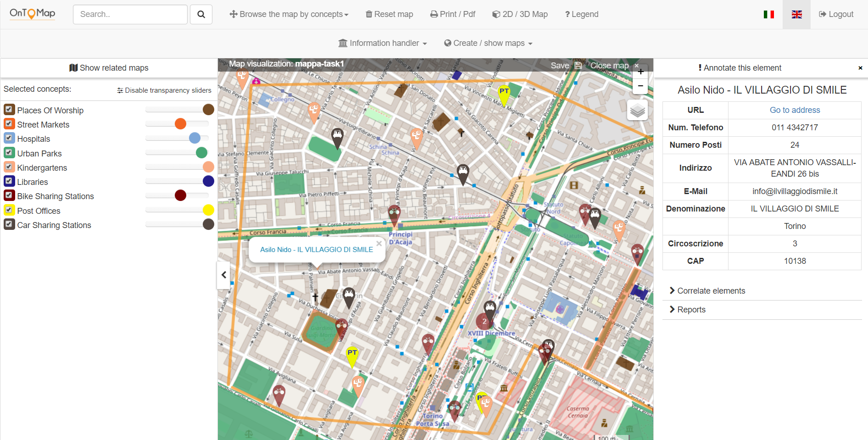Viewport: 868px width, 440px height.
Task: Adjust Urban Parks transparency slider
Action: click(201, 153)
